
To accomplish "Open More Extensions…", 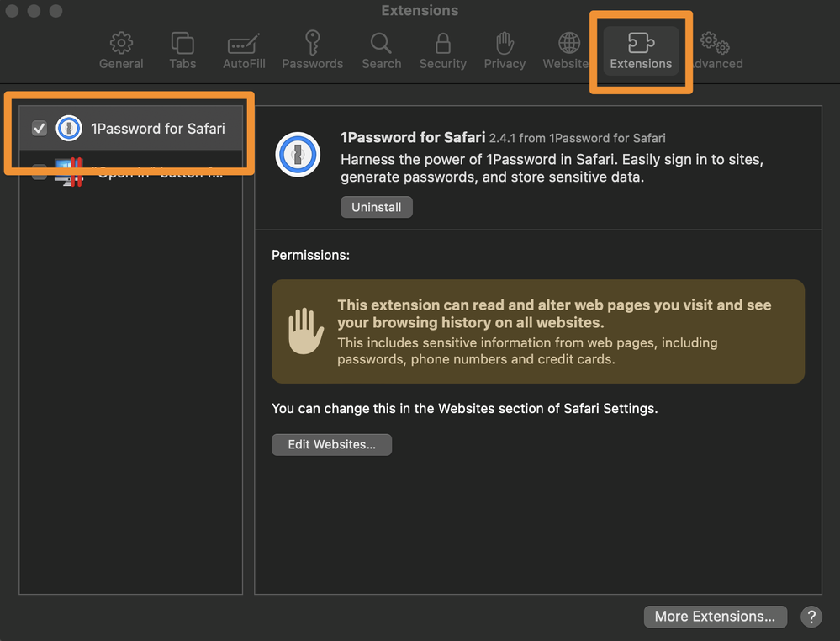I will tap(715, 617).
